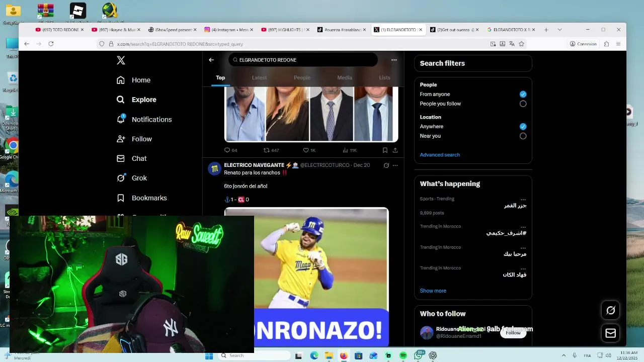Click browser back arrow

pyautogui.click(x=27, y=44)
